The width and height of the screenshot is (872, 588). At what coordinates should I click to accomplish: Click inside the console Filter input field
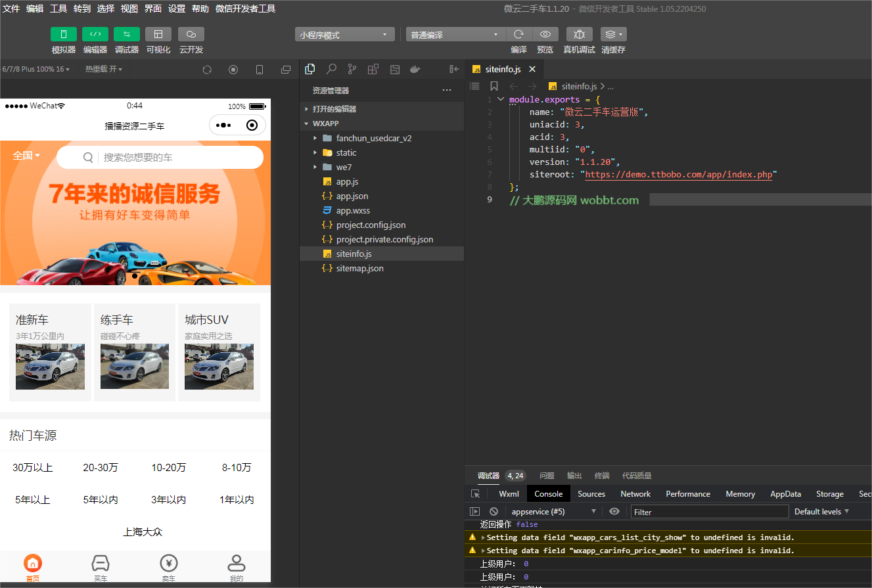pyautogui.click(x=710, y=511)
